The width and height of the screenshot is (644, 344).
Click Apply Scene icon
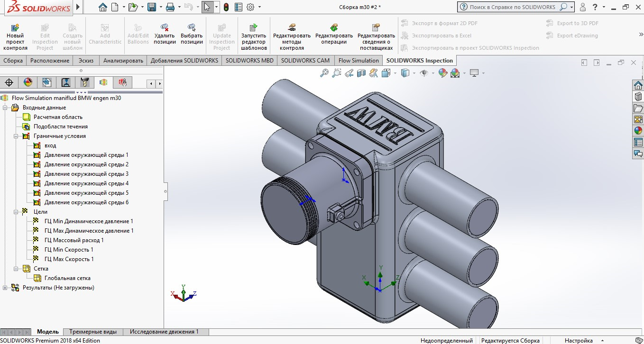tap(455, 73)
